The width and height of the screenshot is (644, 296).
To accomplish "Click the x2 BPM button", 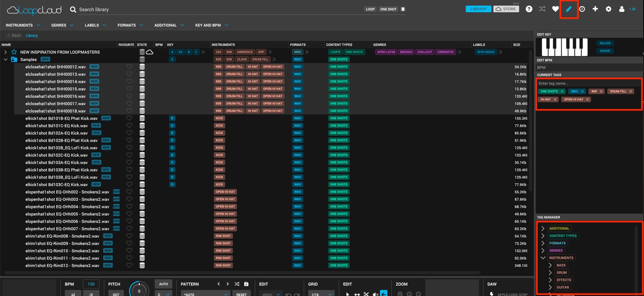I will pyautogui.click(x=73, y=294).
